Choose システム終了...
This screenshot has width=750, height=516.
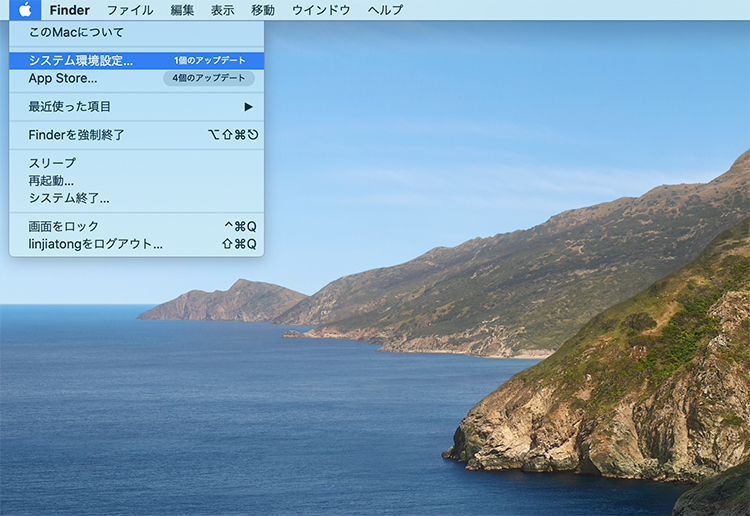(136, 198)
